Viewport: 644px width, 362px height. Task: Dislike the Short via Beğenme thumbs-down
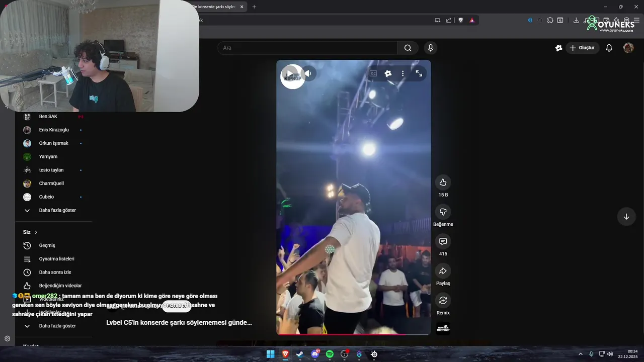coord(443,212)
